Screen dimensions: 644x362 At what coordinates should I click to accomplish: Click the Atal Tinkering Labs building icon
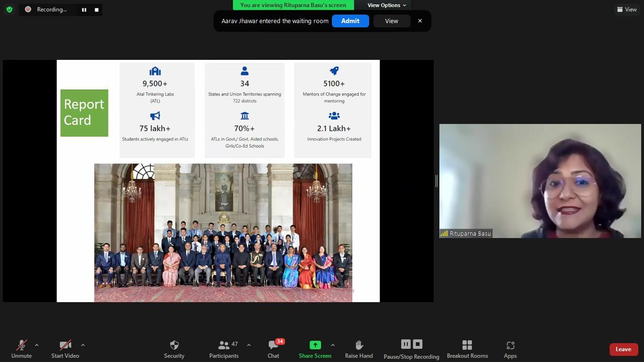(155, 71)
